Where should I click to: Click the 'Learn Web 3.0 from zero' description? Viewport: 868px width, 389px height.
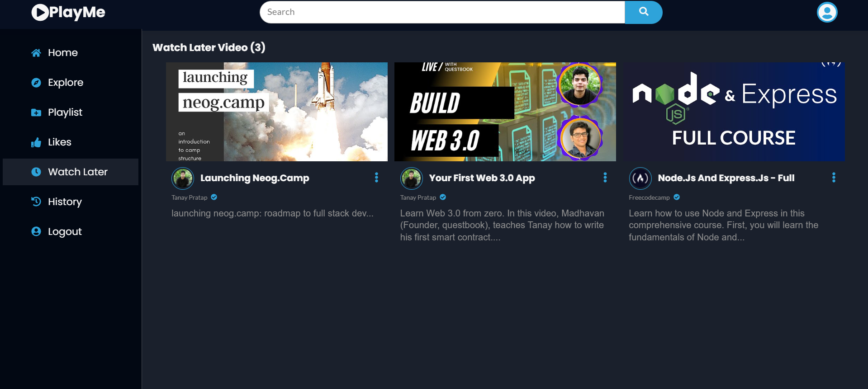tap(502, 225)
